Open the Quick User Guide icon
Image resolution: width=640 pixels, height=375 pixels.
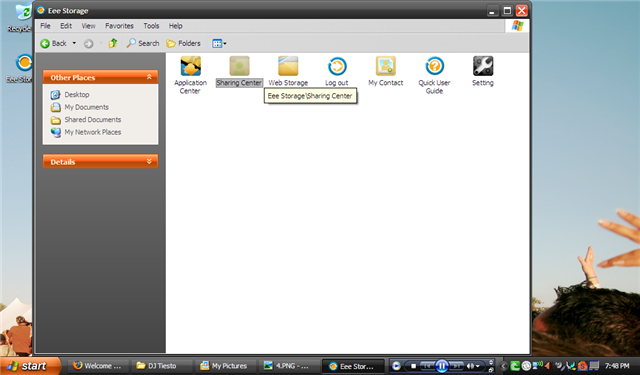tap(434, 66)
